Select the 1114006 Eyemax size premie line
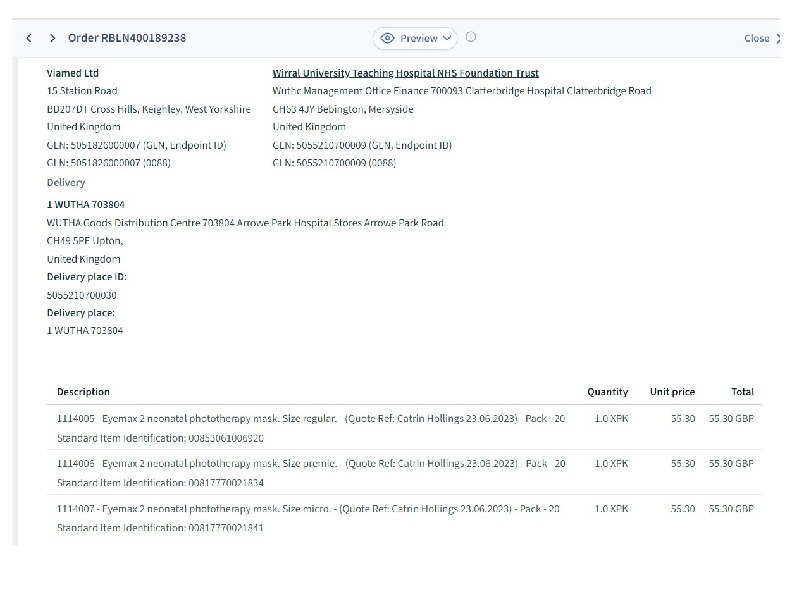Screen dimensions: 792x612 [310, 464]
